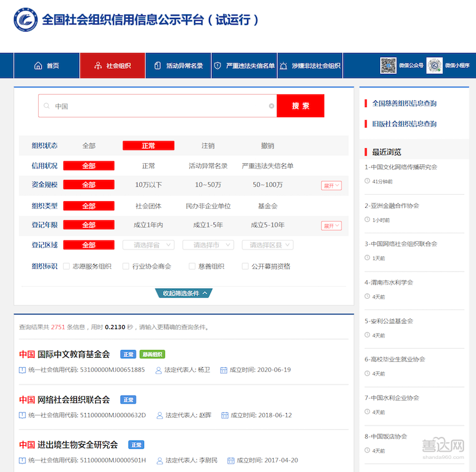Click the WeChat mini program QR icon
This screenshot has width=476, height=472.
coord(434,65)
